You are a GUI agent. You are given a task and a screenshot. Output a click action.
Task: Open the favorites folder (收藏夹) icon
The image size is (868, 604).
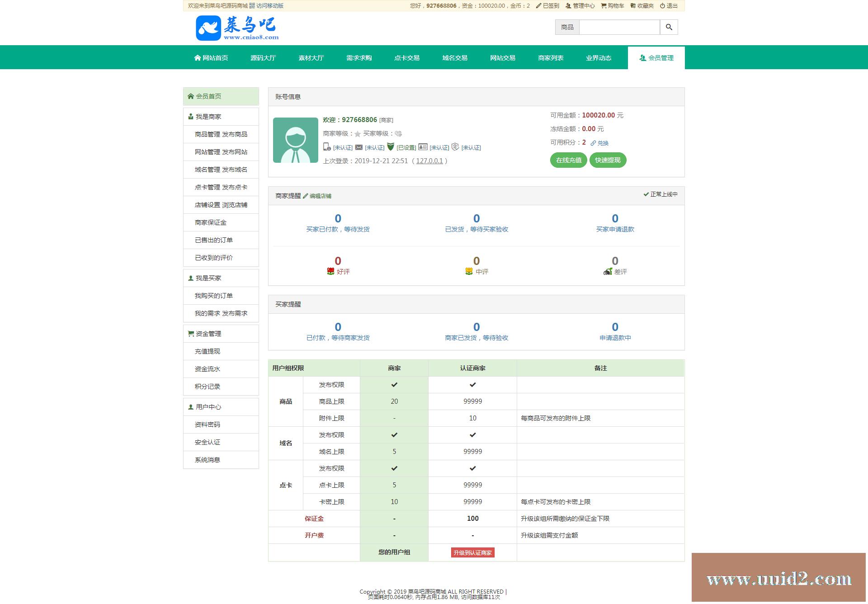pos(633,6)
